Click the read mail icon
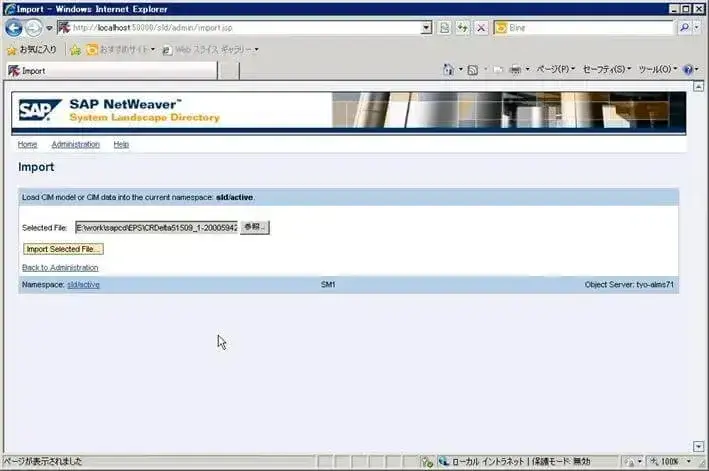 click(x=498, y=70)
